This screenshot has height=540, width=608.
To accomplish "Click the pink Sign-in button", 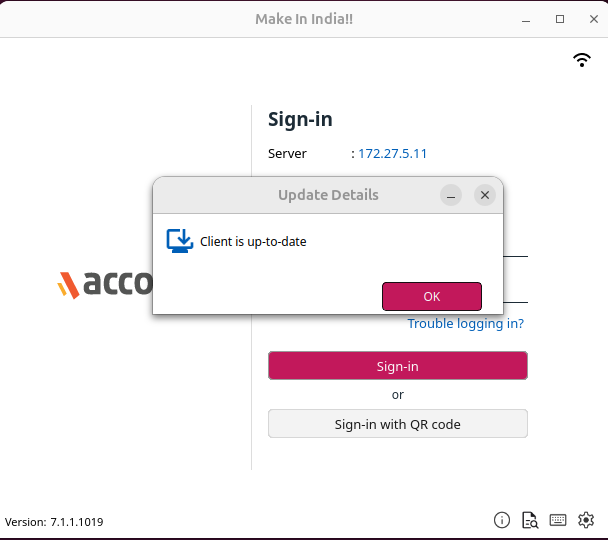I will point(397,366).
